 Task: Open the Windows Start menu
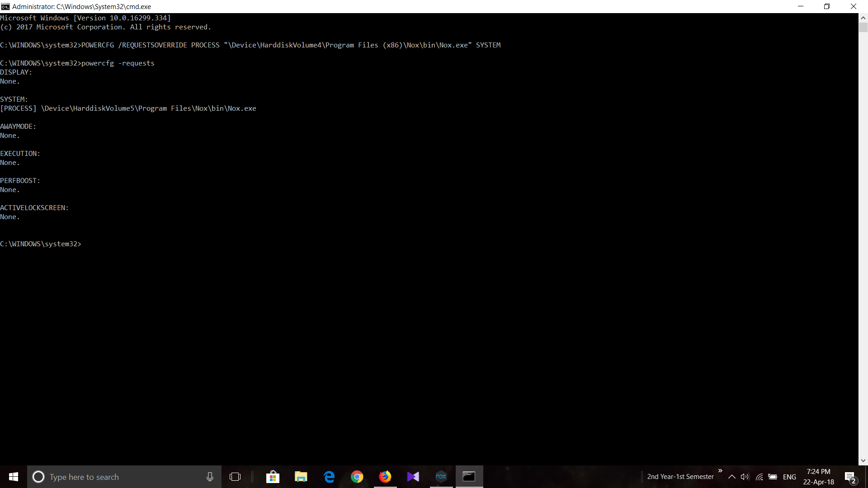[x=14, y=477]
